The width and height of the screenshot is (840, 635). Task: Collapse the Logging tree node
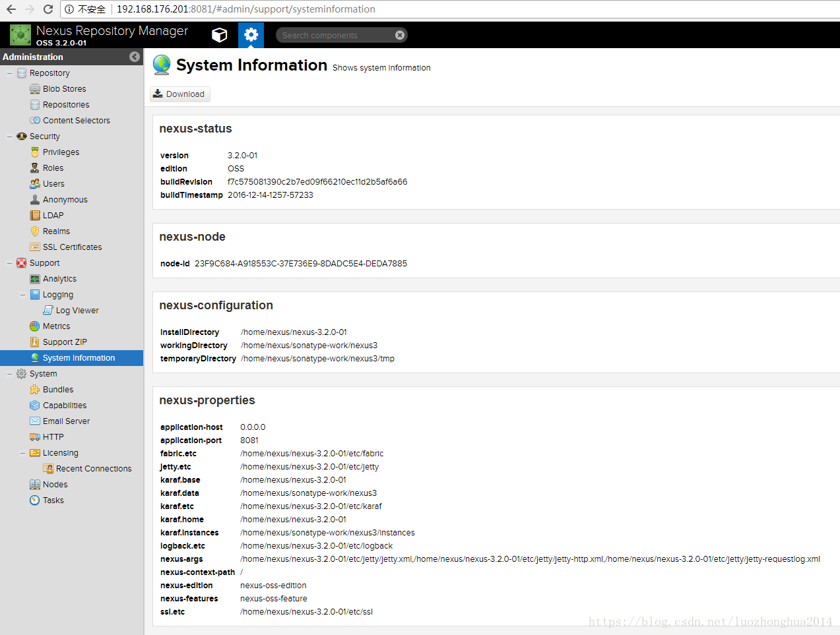22,295
